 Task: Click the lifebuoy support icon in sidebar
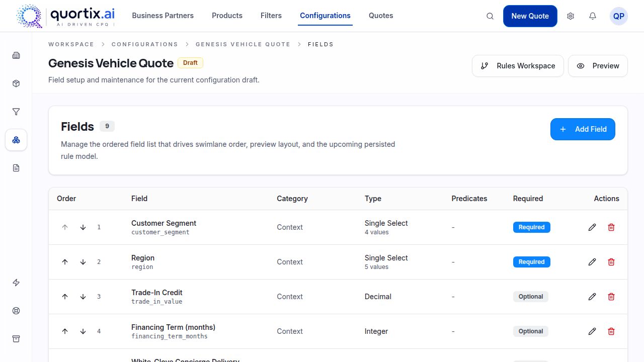(16, 311)
